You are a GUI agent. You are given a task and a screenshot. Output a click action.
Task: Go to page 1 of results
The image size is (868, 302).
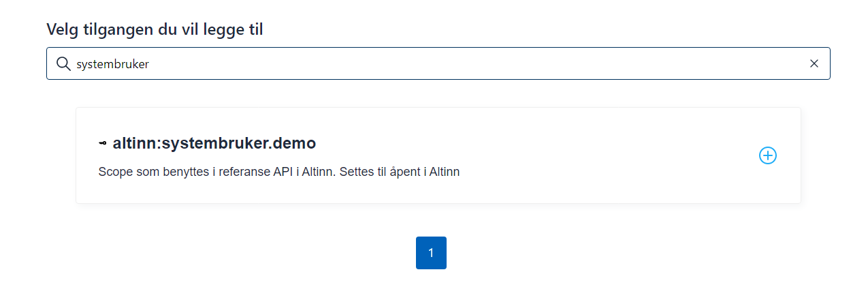(431, 253)
